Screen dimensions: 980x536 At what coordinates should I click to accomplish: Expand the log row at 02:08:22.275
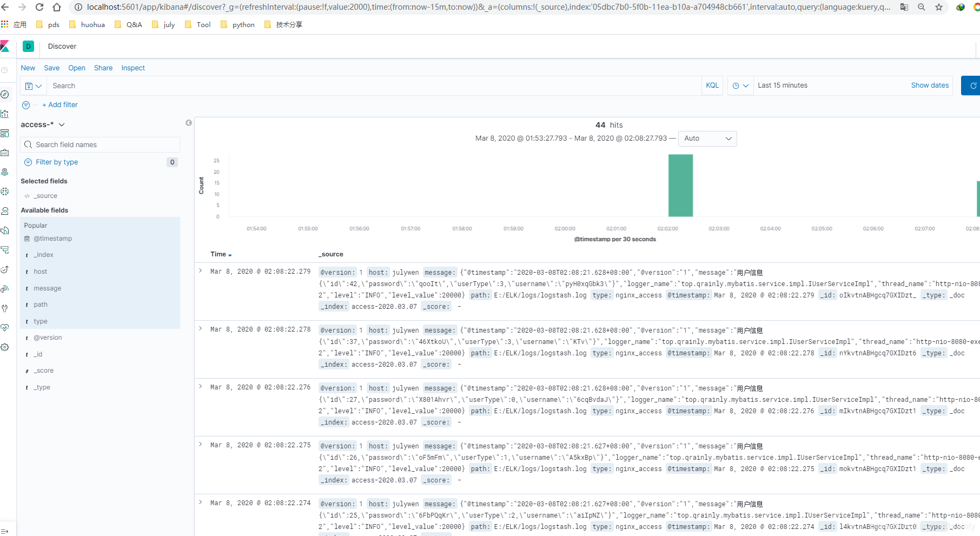pyautogui.click(x=201, y=445)
